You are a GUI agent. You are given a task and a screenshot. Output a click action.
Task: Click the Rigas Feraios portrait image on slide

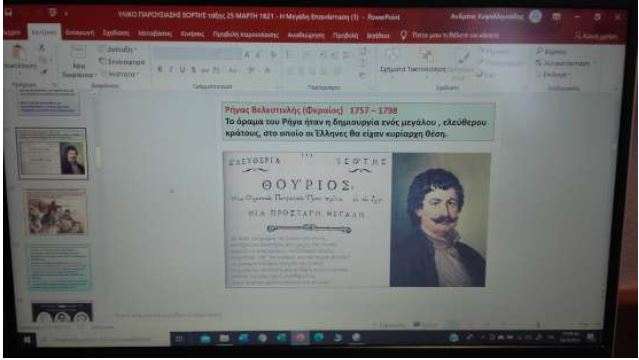[x=439, y=220]
